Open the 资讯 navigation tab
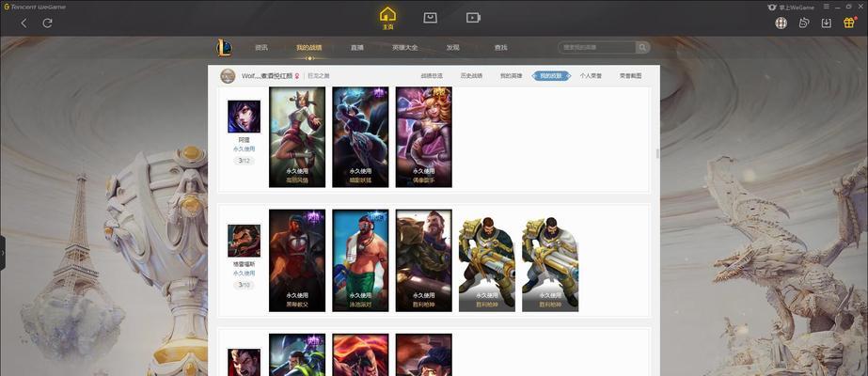 pos(261,48)
